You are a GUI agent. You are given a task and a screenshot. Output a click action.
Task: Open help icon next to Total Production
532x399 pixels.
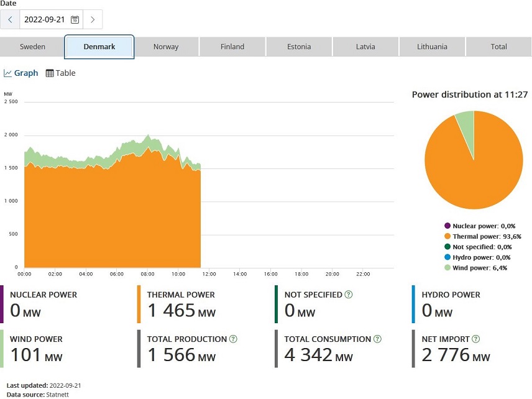click(233, 339)
